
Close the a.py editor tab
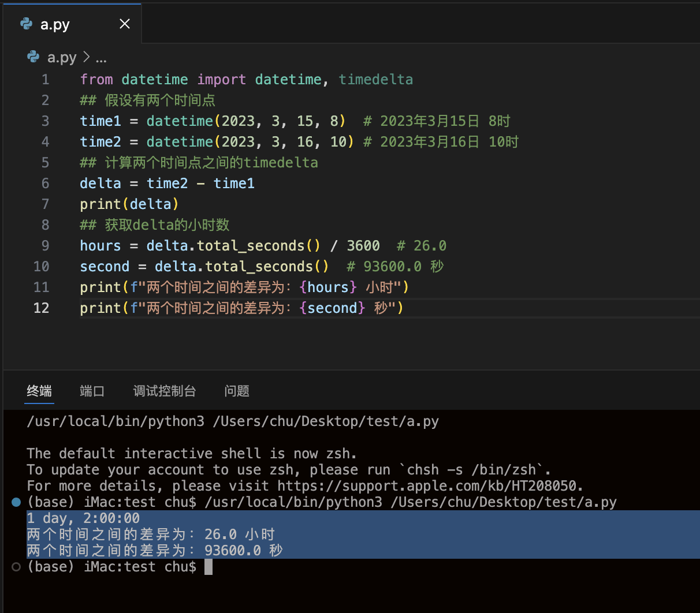(x=124, y=24)
